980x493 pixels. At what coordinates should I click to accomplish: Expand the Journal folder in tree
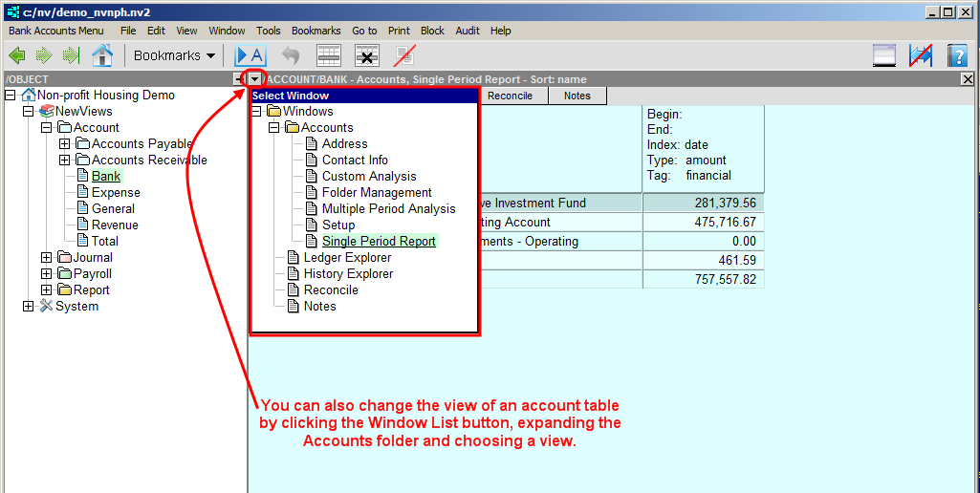click(47, 257)
